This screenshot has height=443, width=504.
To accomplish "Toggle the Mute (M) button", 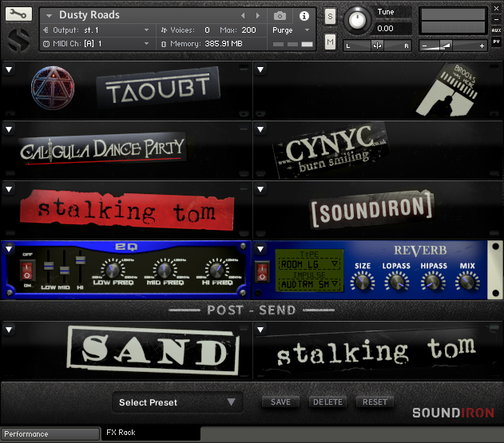I will tap(330, 42).
